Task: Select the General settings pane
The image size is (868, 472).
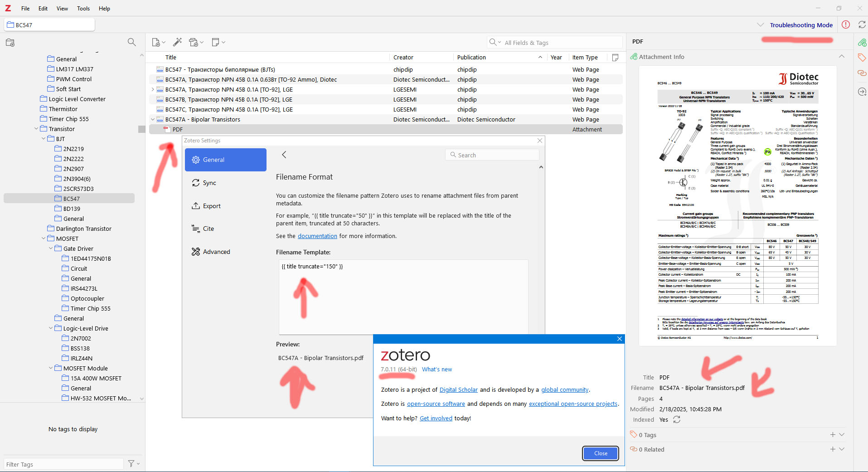Action: [x=226, y=160]
